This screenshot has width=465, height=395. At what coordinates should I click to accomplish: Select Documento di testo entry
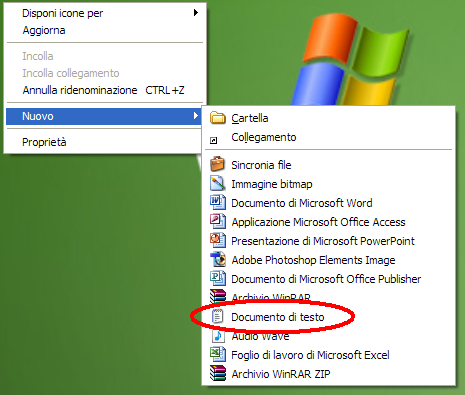(x=278, y=317)
